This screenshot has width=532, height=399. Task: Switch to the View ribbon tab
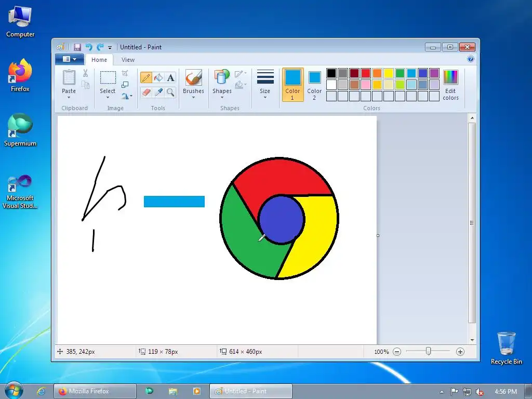click(x=128, y=60)
